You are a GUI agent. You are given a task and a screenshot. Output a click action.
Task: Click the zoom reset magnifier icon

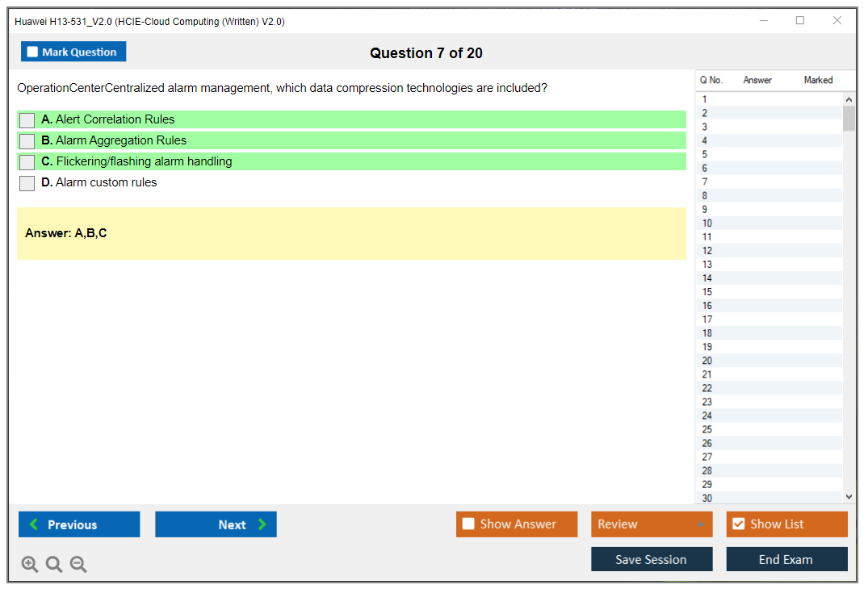(x=54, y=565)
